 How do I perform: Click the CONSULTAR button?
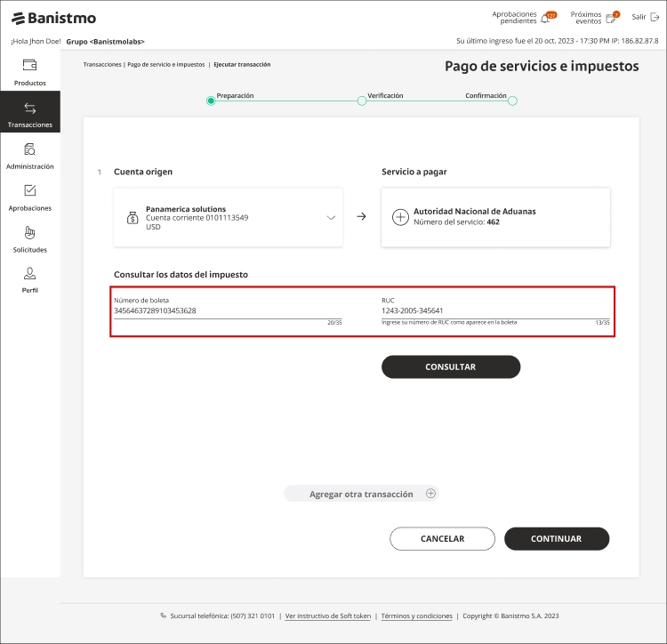click(451, 366)
